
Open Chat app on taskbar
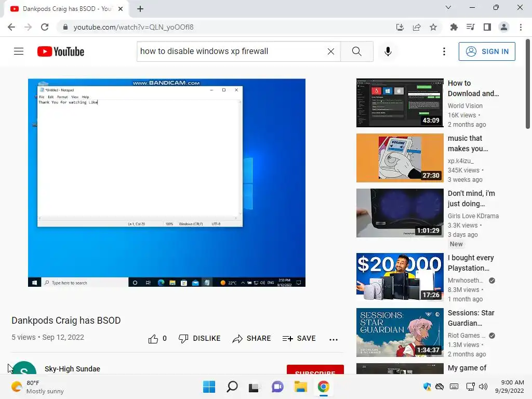click(x=277, y=387)
